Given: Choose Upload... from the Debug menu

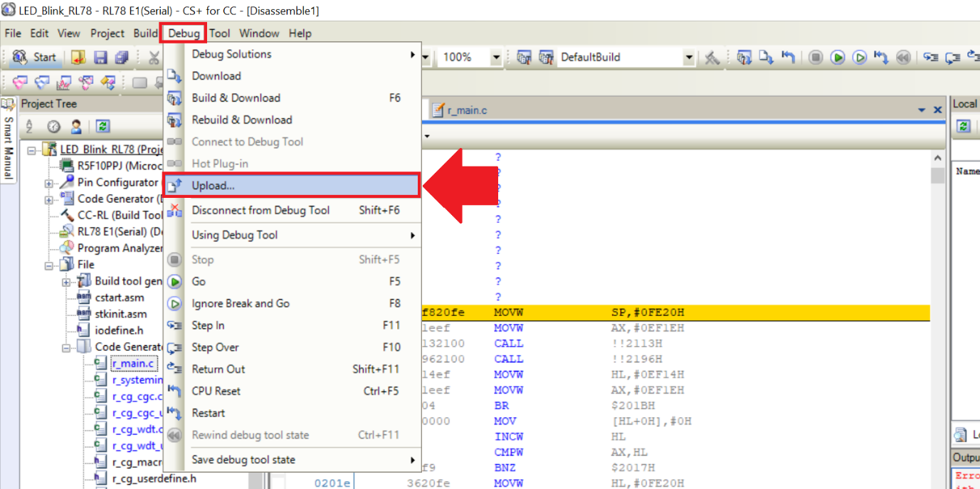Looking at the screenshot, I should click(x=292, y=186).
